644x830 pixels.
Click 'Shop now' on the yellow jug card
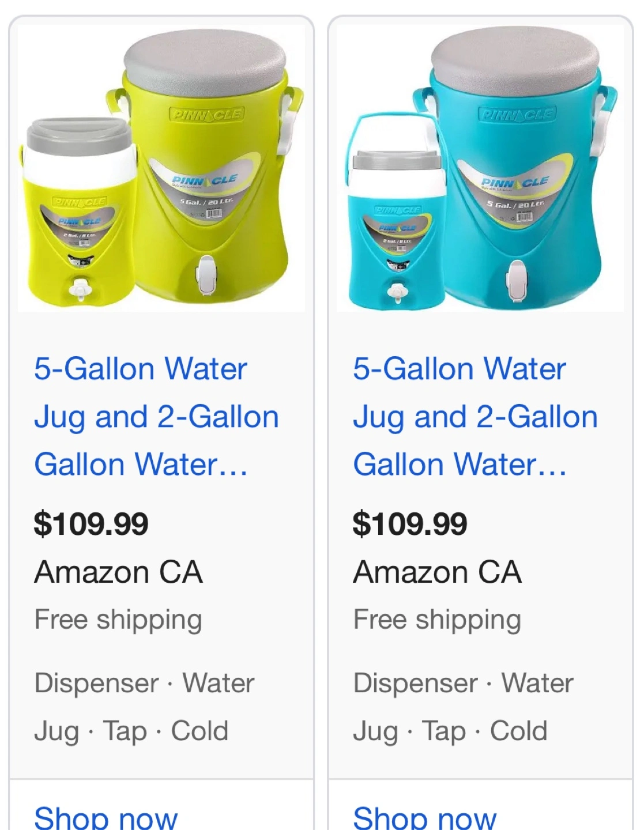tap(106, 817)
